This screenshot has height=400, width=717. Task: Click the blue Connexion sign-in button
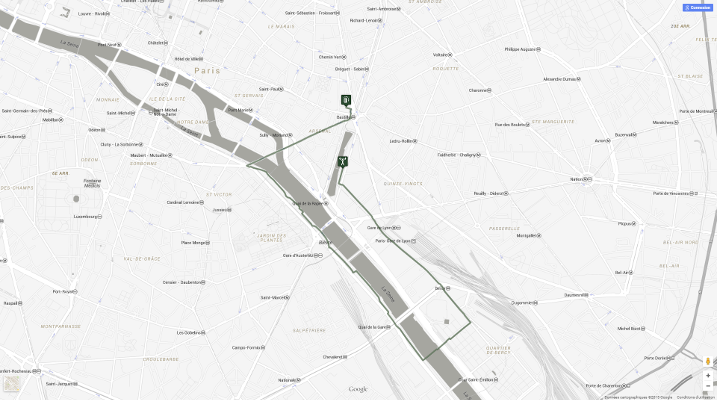(x=698, y=8)
